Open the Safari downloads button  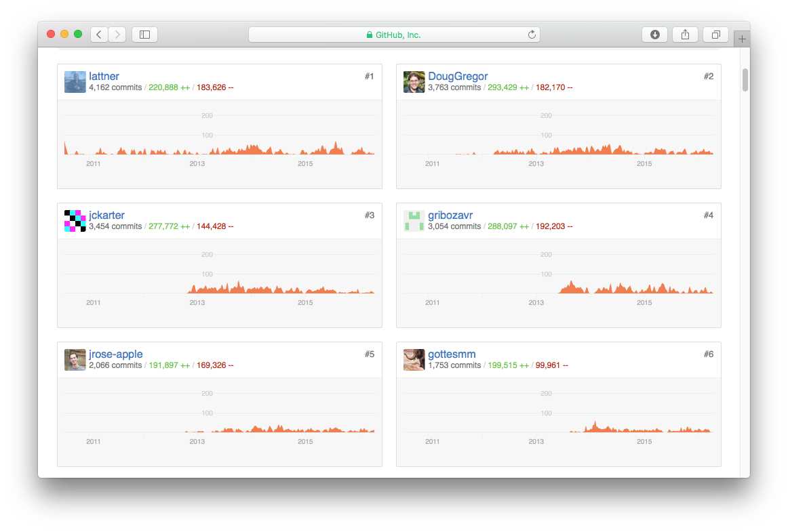tap(655, 35)
